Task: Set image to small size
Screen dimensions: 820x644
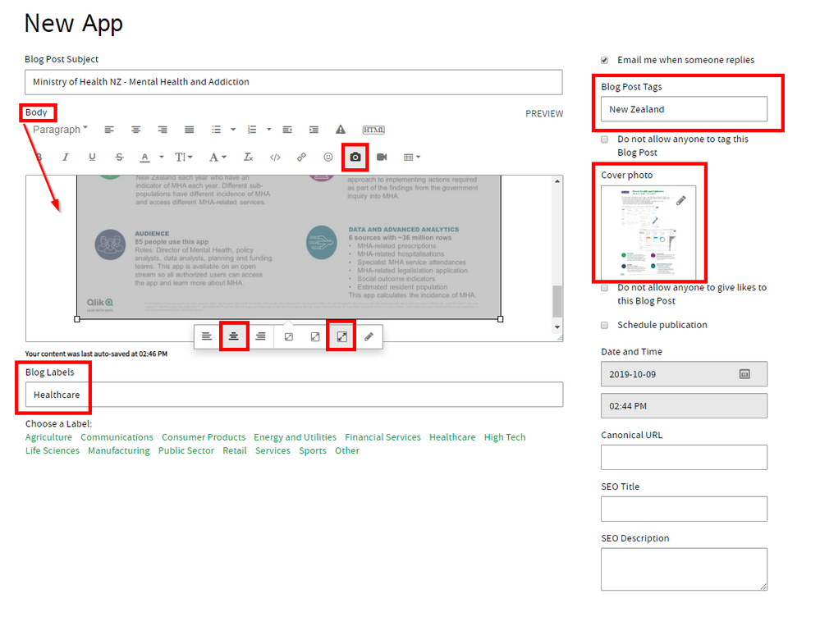Action: [x=289, y=336]
